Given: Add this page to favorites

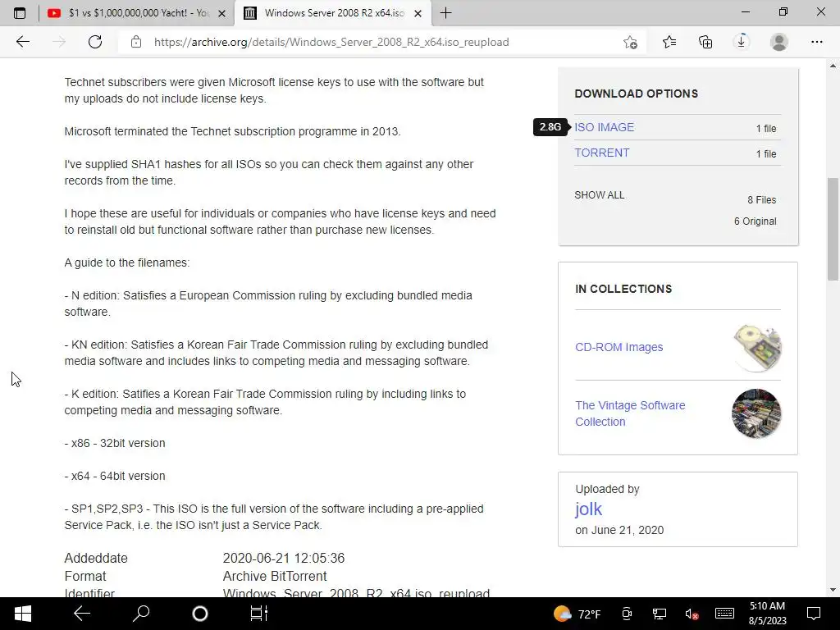Looking at the screenshot, I should [x=631, y=42].
